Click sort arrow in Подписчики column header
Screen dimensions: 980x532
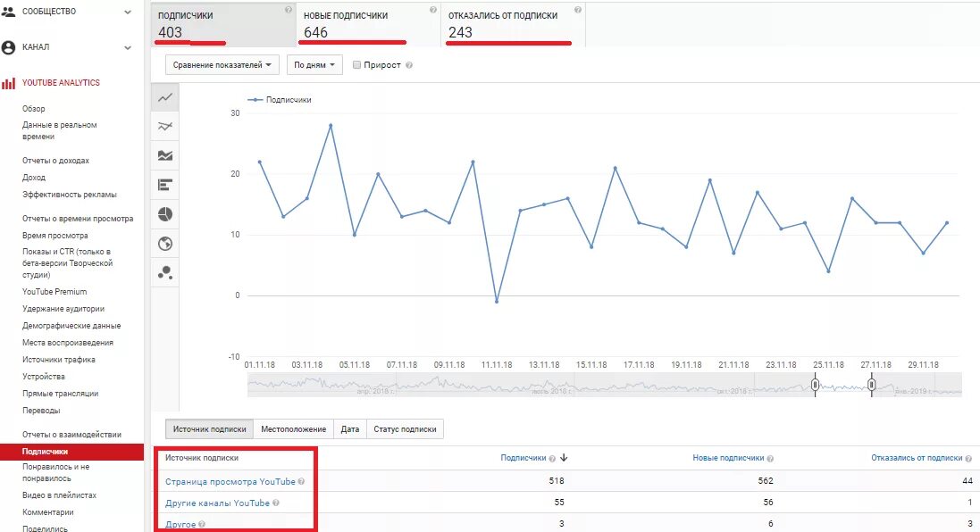pos(564,458)
